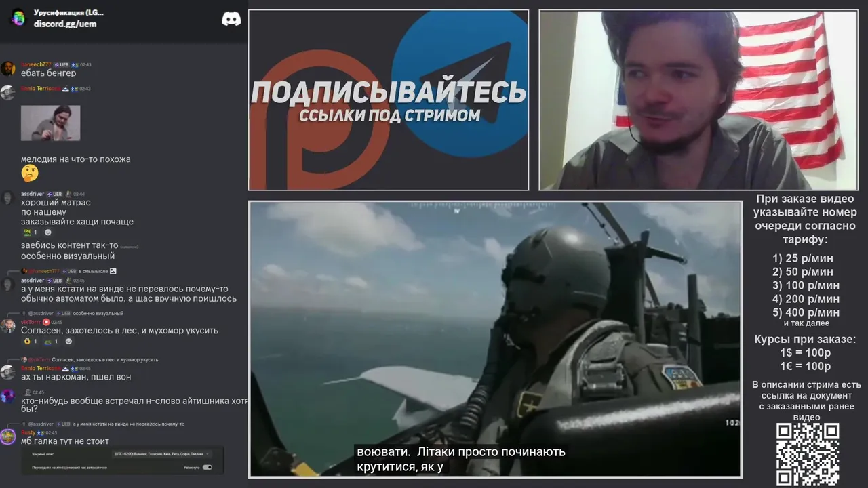Click Ennio Terricone's avatar above the GIF
The image size is (868, 488).
tap(8, 92)
